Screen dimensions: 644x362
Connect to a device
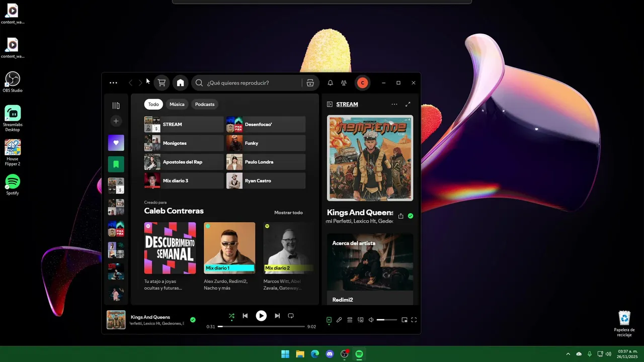coord(360,320)
